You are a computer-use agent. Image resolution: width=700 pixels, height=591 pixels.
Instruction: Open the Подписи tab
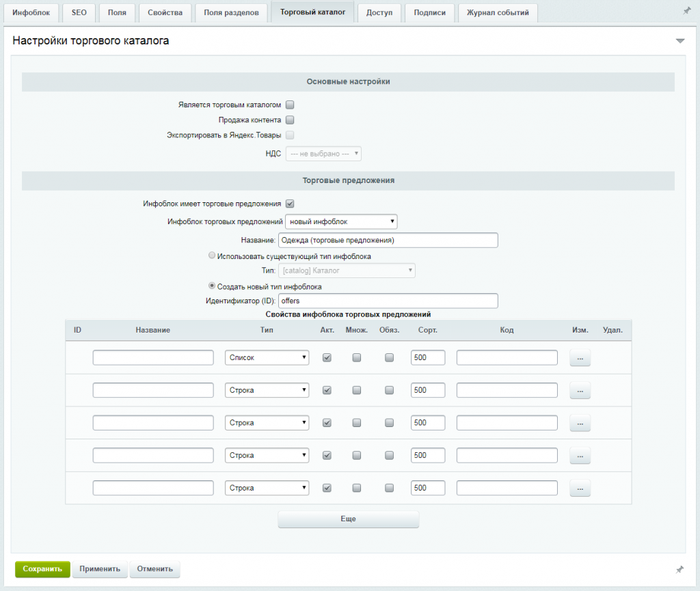(x=429, y=12)
